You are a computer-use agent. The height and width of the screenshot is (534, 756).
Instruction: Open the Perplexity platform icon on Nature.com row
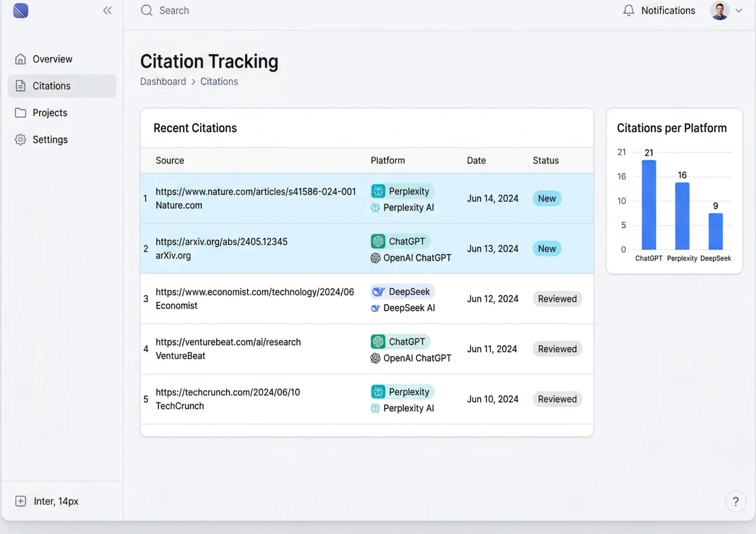pyautogui.click(x=378, y=191)
